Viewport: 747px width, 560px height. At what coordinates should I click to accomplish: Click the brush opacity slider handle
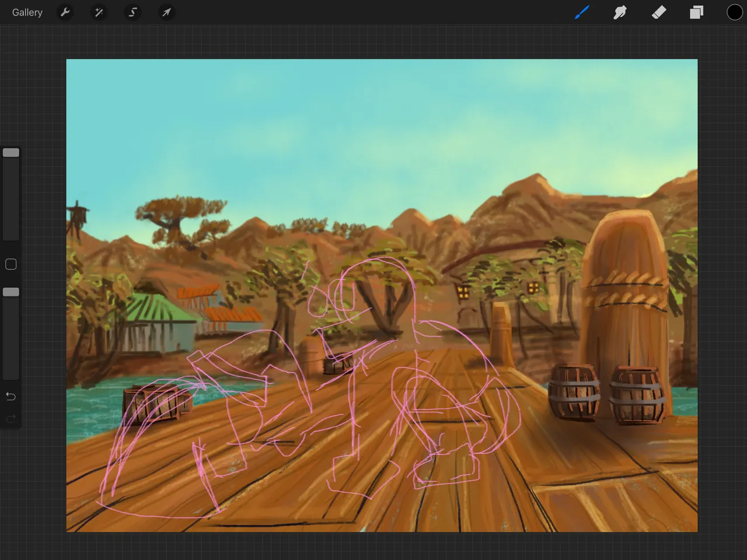click(x=11, y=292)
